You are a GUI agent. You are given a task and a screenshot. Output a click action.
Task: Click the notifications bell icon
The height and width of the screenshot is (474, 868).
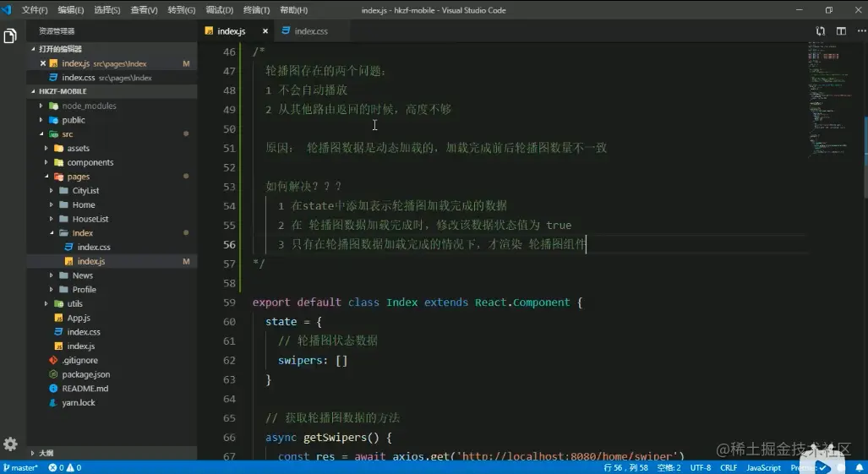click(x=860, y=468)
